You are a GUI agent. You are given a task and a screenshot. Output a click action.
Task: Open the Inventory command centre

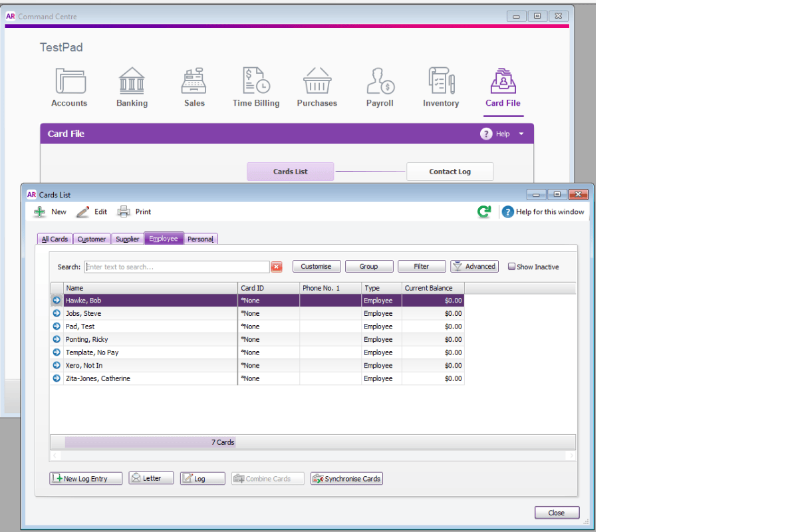pos(441,86)
